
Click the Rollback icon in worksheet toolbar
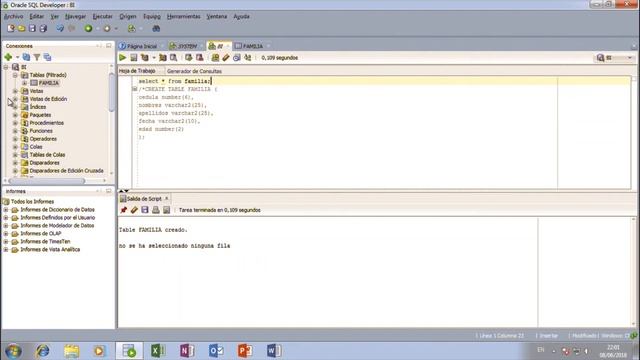tap(200, 58)
